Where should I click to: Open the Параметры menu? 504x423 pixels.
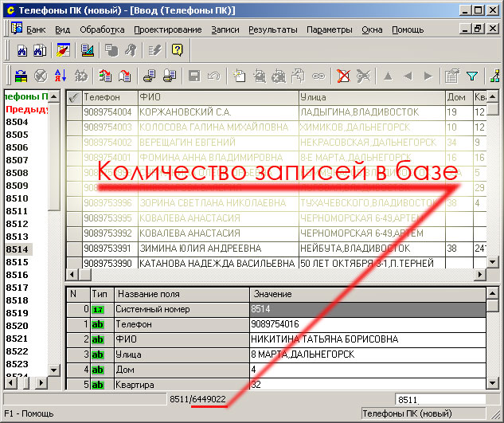[329, 29]
